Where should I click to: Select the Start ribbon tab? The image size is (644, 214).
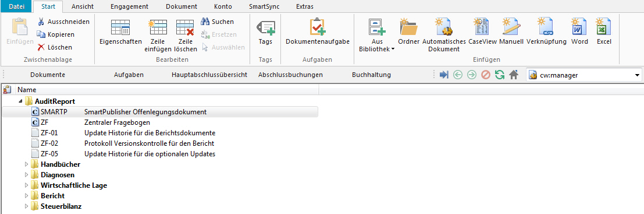pos(48,6)
